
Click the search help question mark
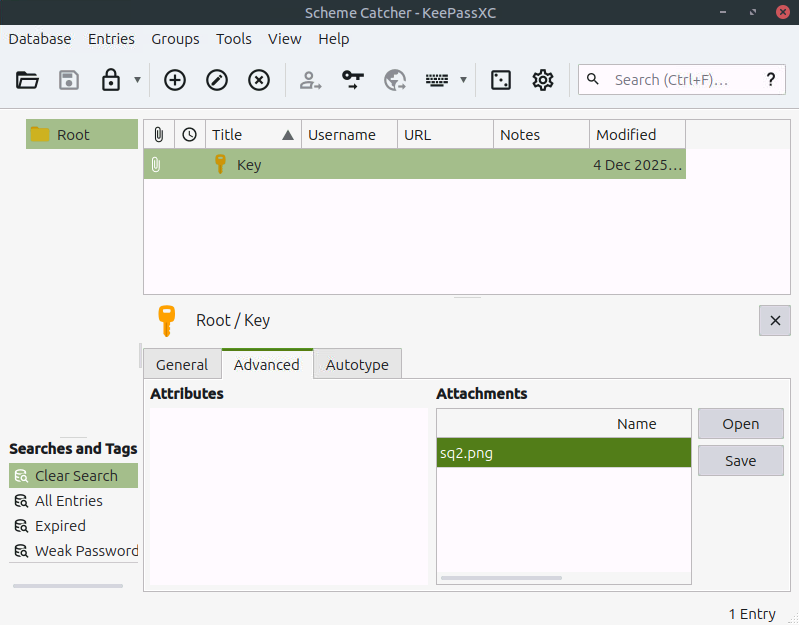770,80
